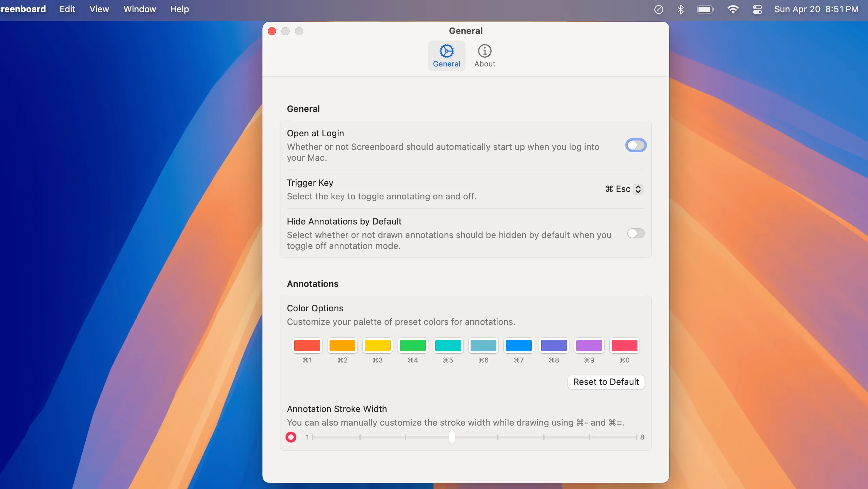The image size is (868, 489).
Task: Open the Wi-Fi menu bar icon
Action: pos(733,9)
